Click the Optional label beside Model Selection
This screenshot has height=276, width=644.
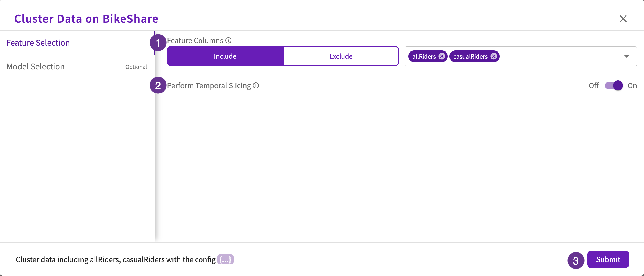pos(136,67)
